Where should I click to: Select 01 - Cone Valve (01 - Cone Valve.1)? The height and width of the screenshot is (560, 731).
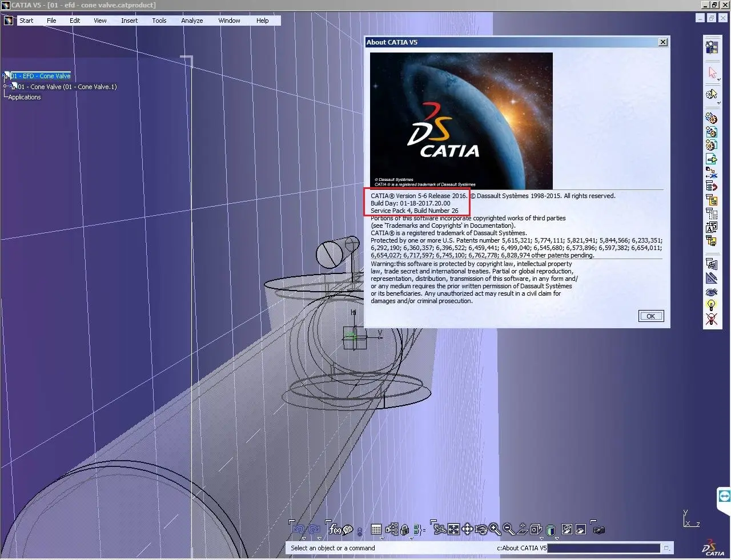tap(67, 87)
